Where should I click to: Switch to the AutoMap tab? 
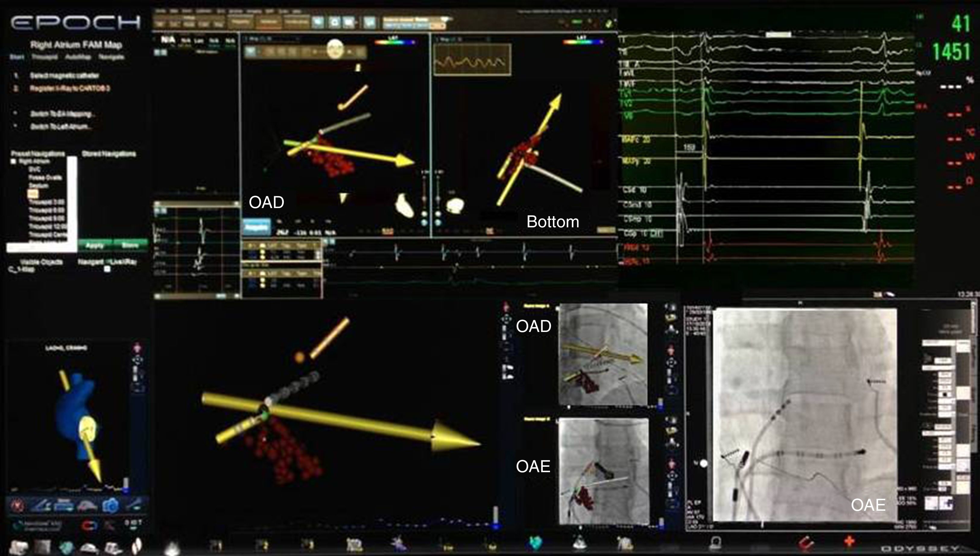point(78,57)
